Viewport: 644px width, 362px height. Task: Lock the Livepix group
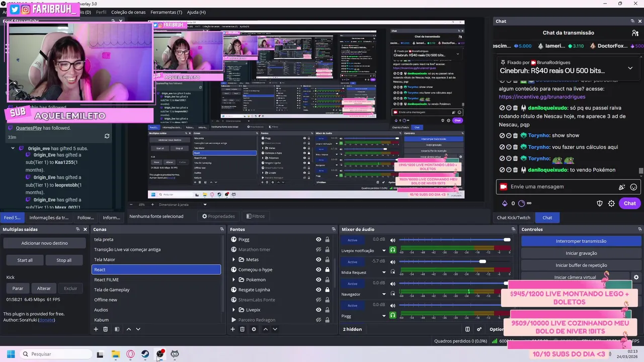pyautogui.click(x=327, y=310)
